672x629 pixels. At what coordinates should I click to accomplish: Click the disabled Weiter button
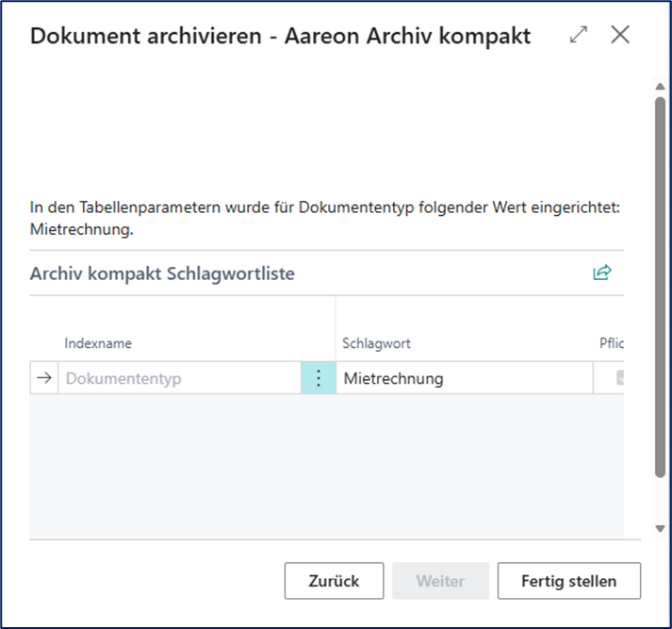coord(440,581)
